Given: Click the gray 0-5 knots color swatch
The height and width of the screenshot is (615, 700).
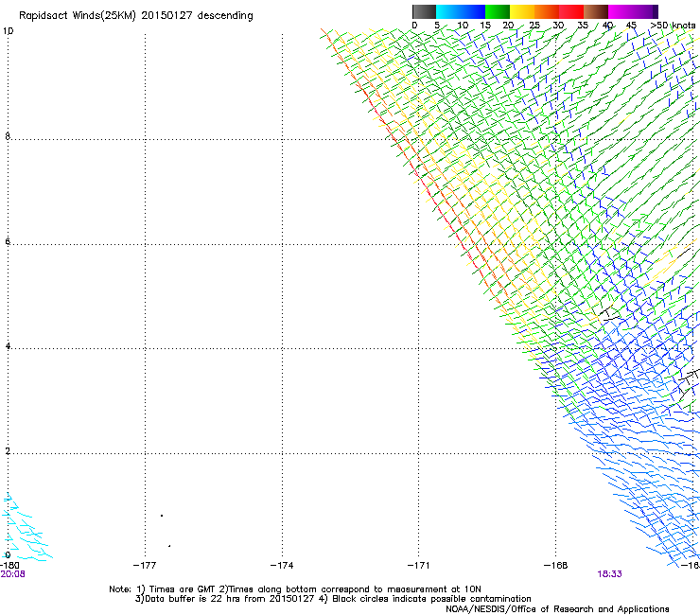Looking at the screenshot, I should pos(424,11).
